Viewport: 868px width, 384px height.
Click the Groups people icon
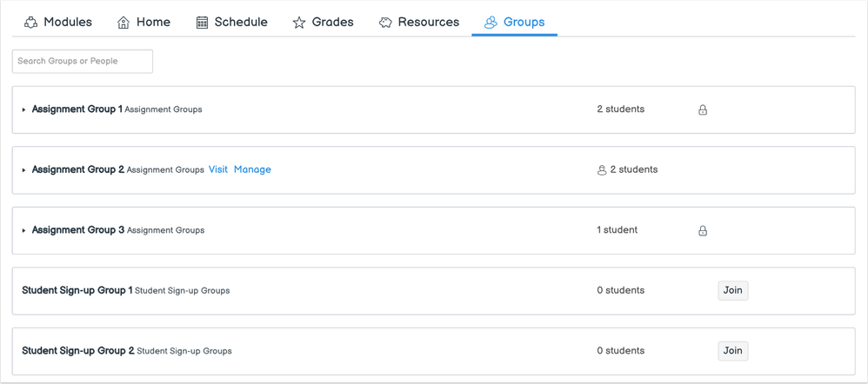491,23
